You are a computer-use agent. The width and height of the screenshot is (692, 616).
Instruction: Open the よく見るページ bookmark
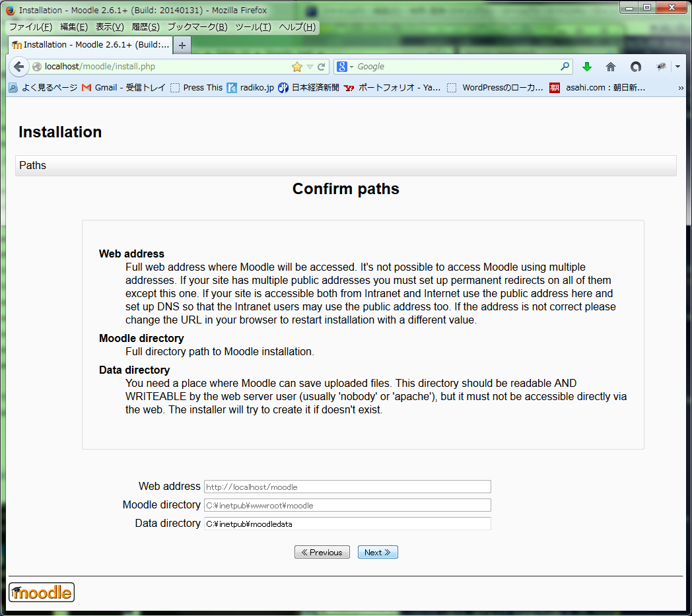click(44, 88)
